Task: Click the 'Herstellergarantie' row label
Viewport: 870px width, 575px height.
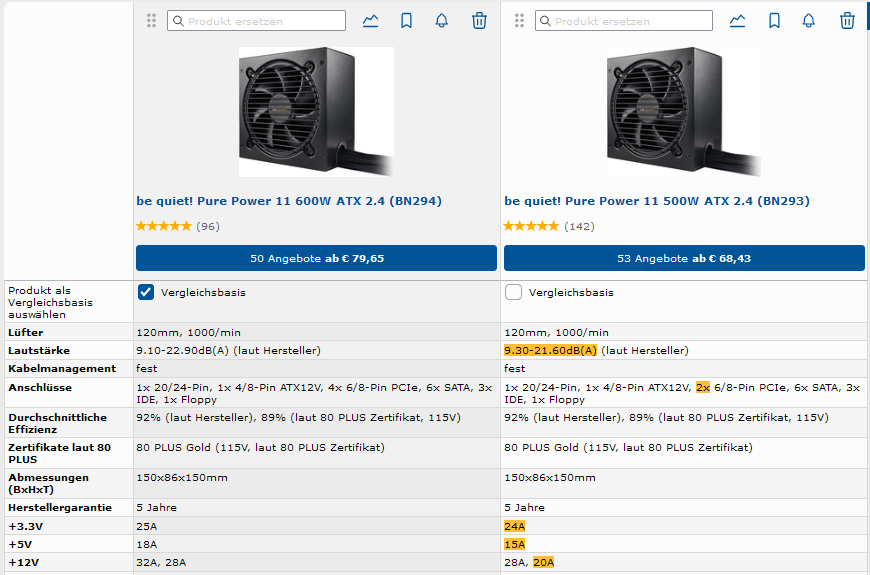Action: click(60, 507)
